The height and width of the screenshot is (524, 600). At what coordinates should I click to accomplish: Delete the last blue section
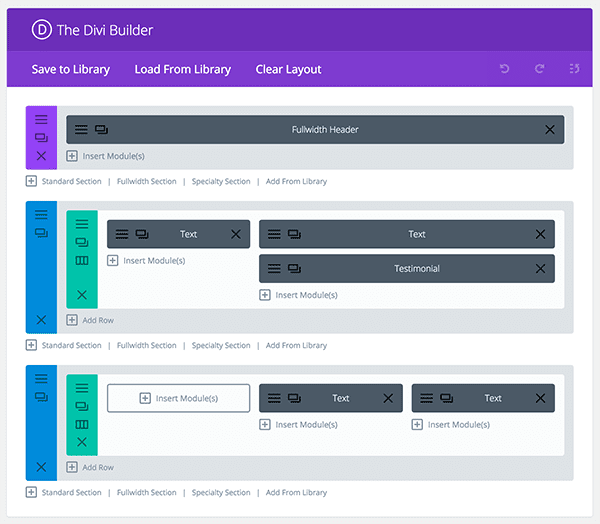(x=41, y=467)
